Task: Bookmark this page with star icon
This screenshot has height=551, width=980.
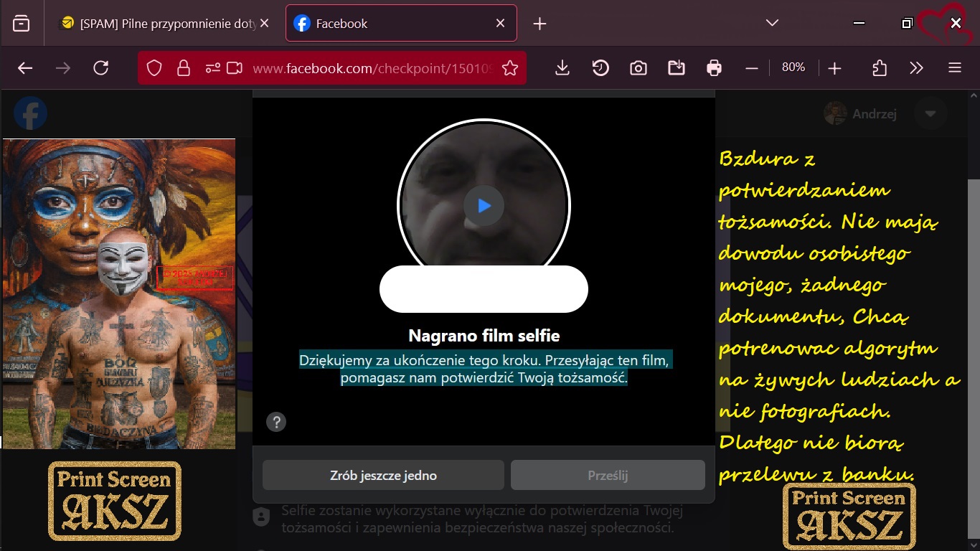Action: (x=510, y=68)
